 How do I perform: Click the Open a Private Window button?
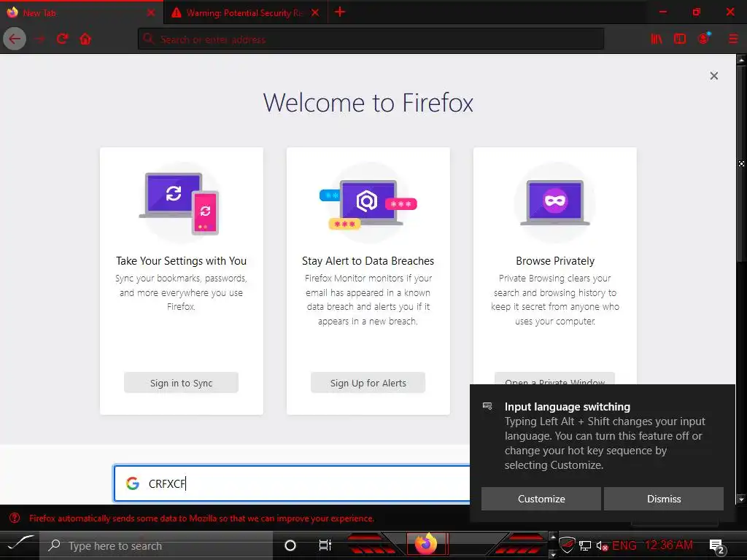pos(554,378)
